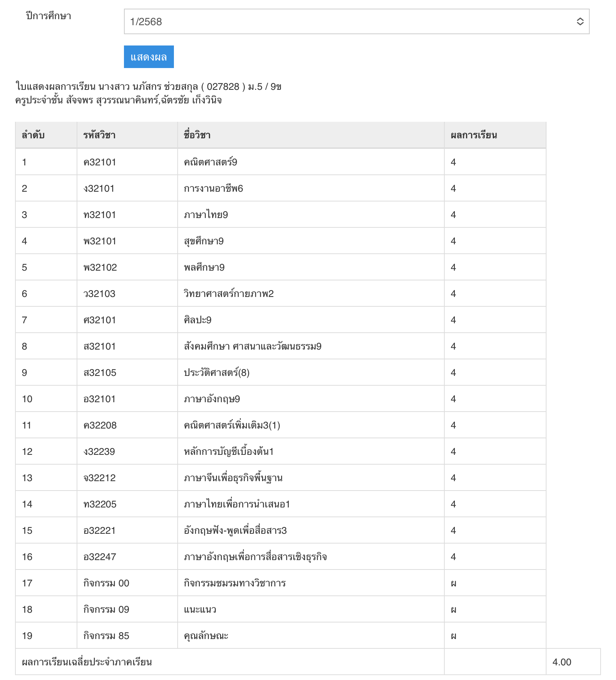Select the ภาษาไทย9 subject row
This screenshot has width=616, height=680.
[x=206, y=215]
